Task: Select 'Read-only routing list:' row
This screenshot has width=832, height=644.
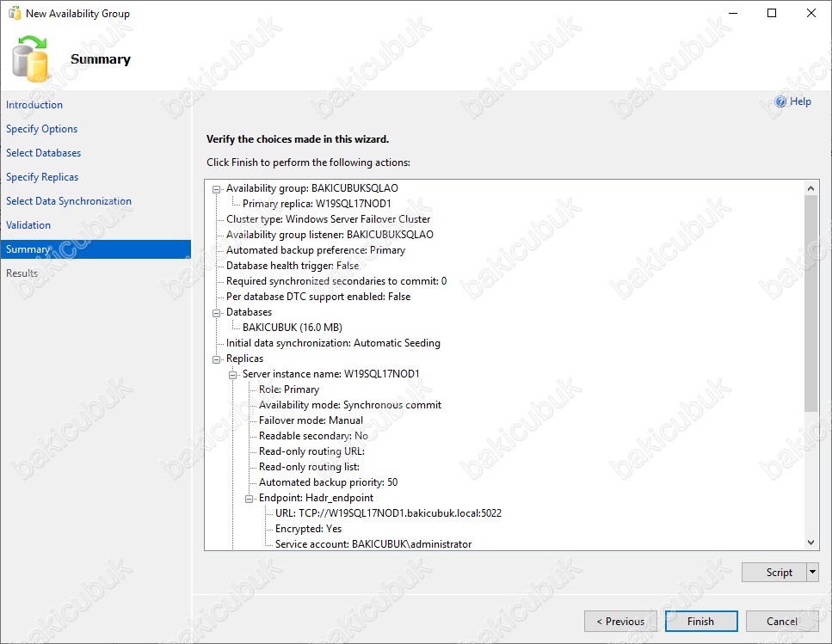Action: (310, 467)
